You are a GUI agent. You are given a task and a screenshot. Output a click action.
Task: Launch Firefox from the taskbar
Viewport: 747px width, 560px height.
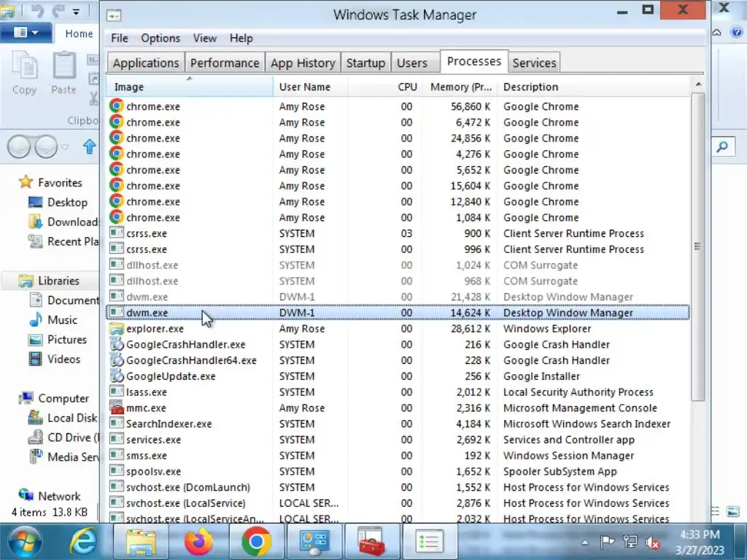tap(198, 542)
